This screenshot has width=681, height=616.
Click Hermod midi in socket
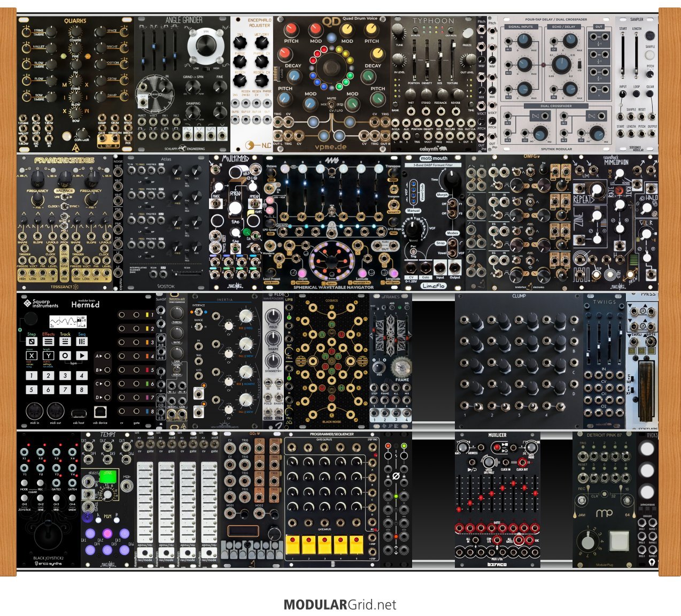click(x=35, y=411)
